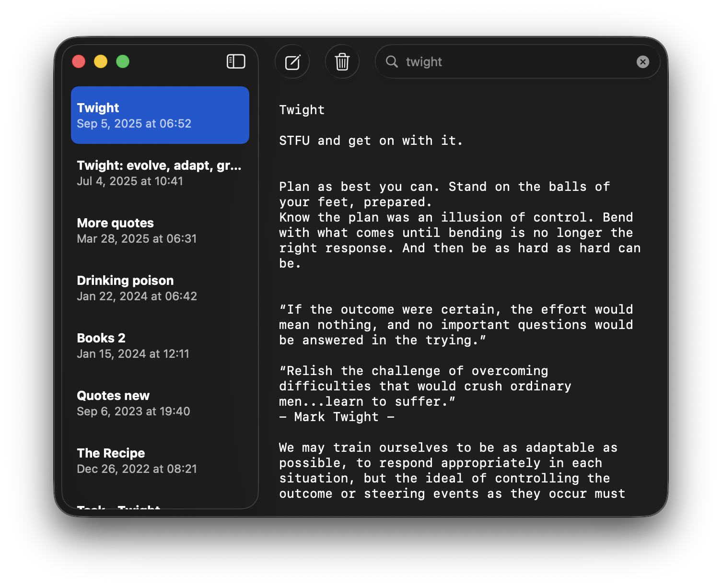Image resolution: width=722 pixels, height=588 pixels.
Task: Select the 'Drinking poison' note
Action: (160, 288)
